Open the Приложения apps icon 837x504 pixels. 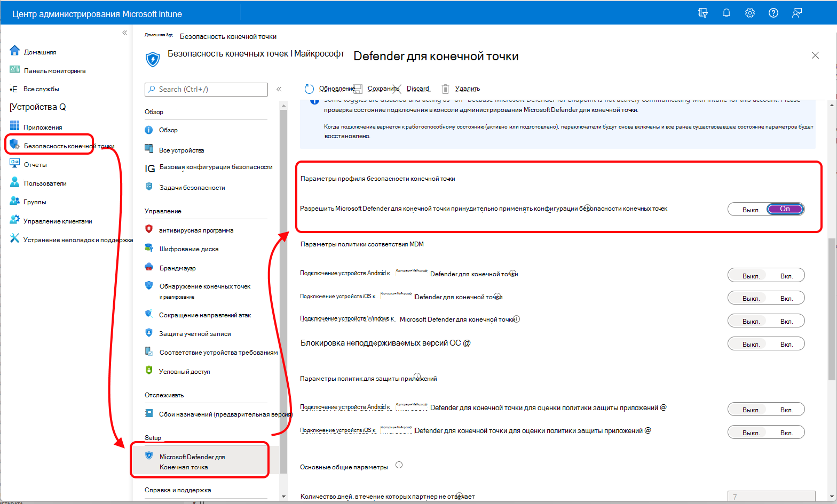pyautogui.click(x=14, y=126)
